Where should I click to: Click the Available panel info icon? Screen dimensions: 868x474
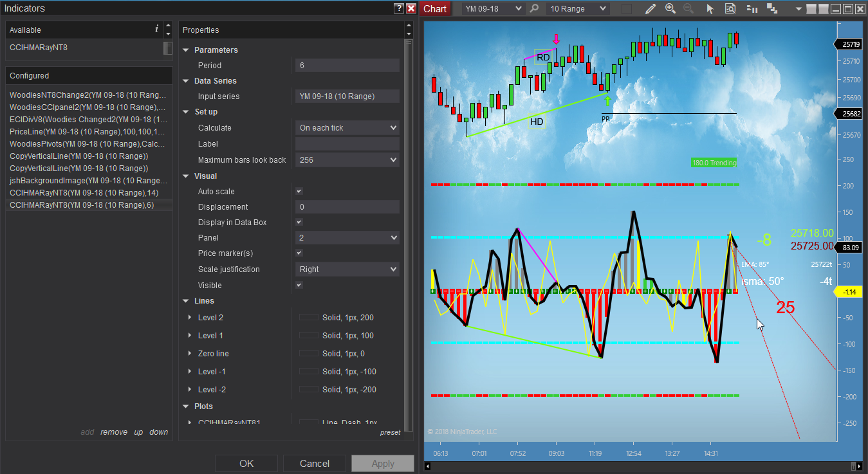156,30
